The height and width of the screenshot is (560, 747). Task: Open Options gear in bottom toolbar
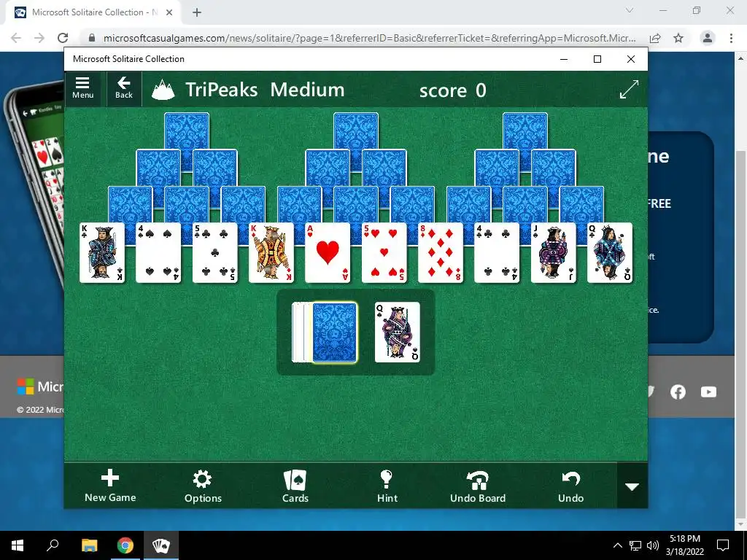point(203,486)
